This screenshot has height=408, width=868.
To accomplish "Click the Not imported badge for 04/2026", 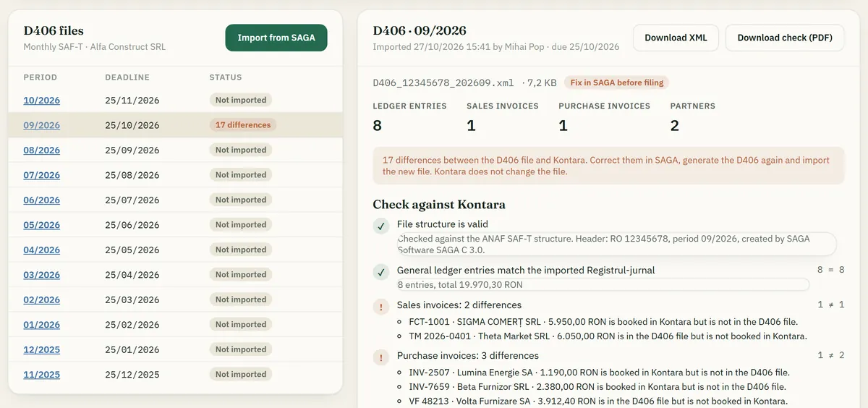I will point(241,250).
